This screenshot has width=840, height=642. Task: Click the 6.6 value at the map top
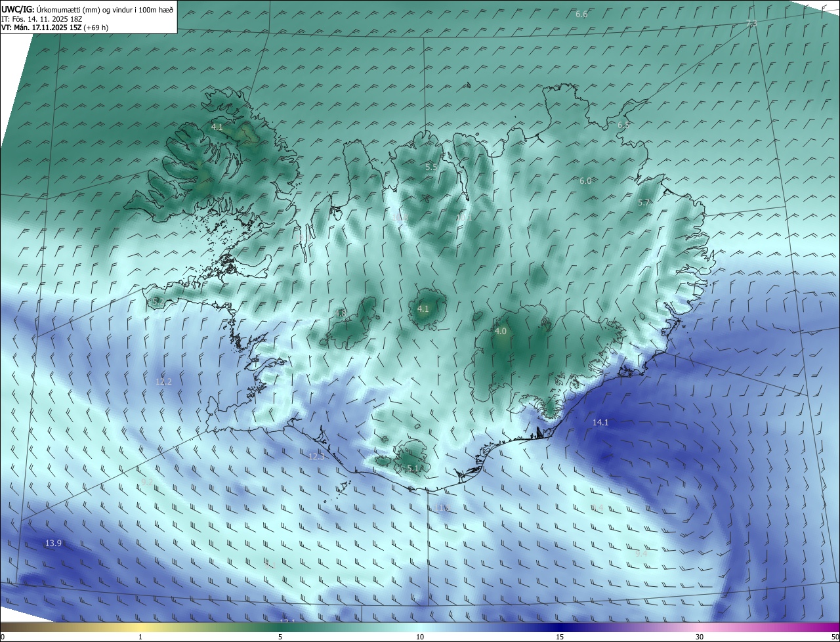coord(581,14)
